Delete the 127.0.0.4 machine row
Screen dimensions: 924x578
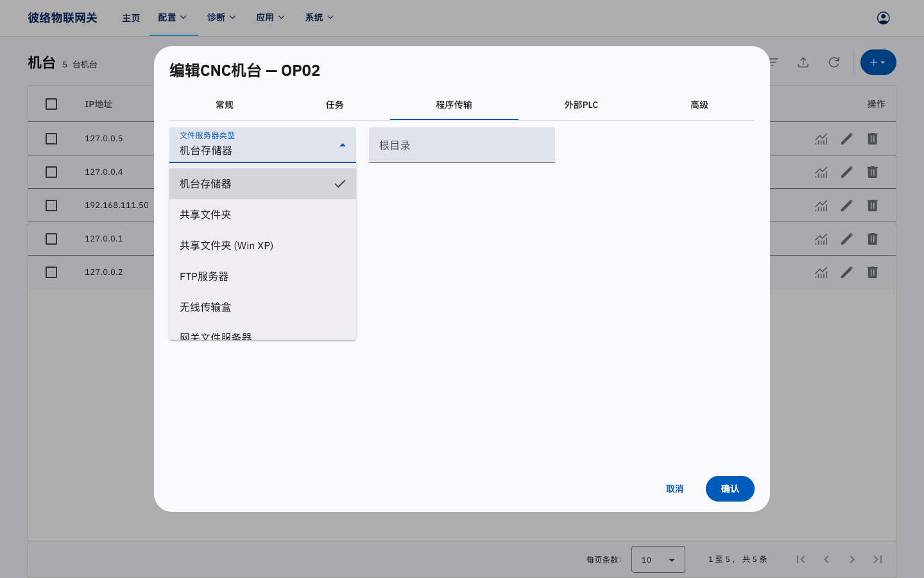pos(873,172)
